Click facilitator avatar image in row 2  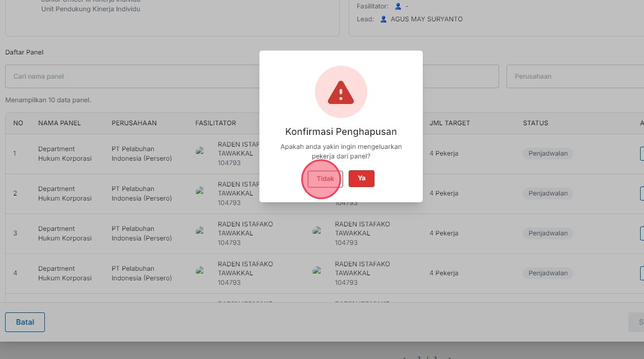pyautogui.click(x=199, y=190)
